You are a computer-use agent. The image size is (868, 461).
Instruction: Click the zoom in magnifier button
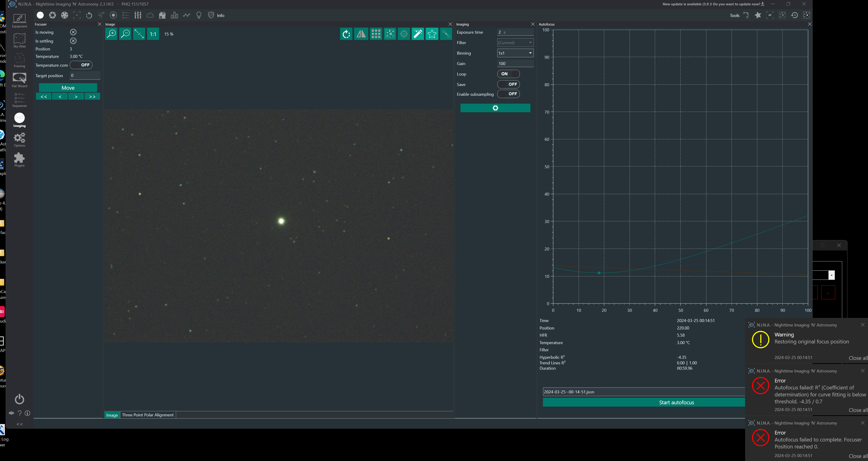pos(111,34)
